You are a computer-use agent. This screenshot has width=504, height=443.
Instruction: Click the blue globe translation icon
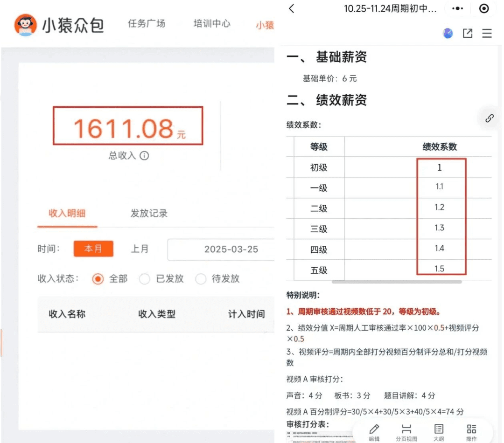448,33
